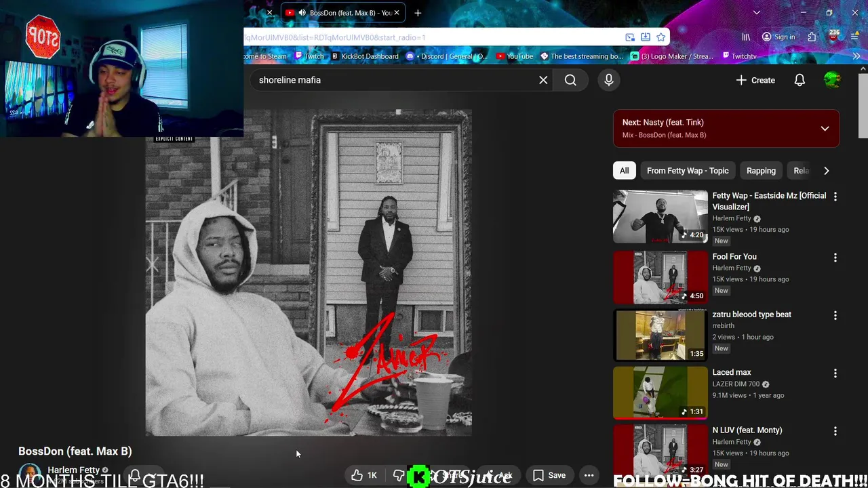Bookmark this page with the star icon

pyautogui.click(x=660, y=37)
